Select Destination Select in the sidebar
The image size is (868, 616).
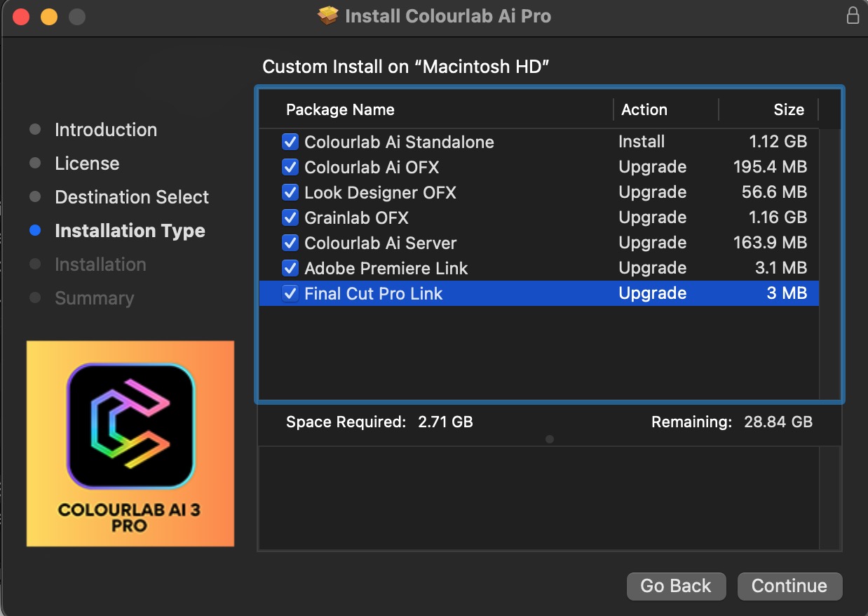click(131, 197)
